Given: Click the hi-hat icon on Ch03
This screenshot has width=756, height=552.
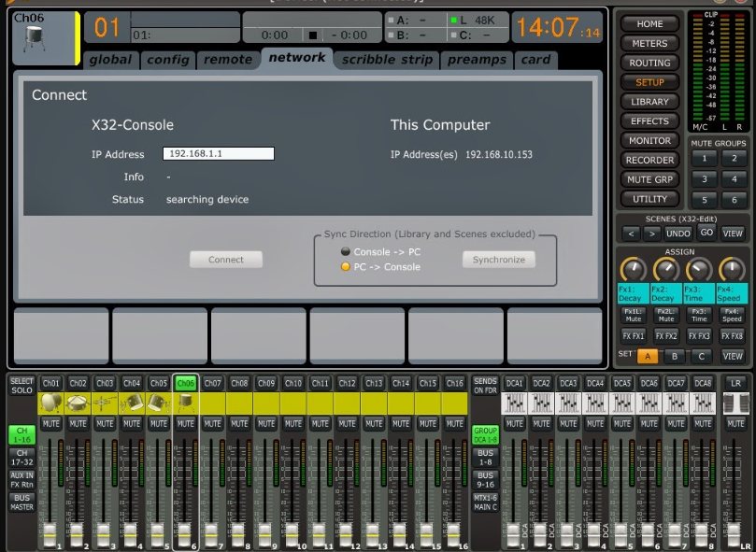Looking at the screenshot, I should point(105,403).
